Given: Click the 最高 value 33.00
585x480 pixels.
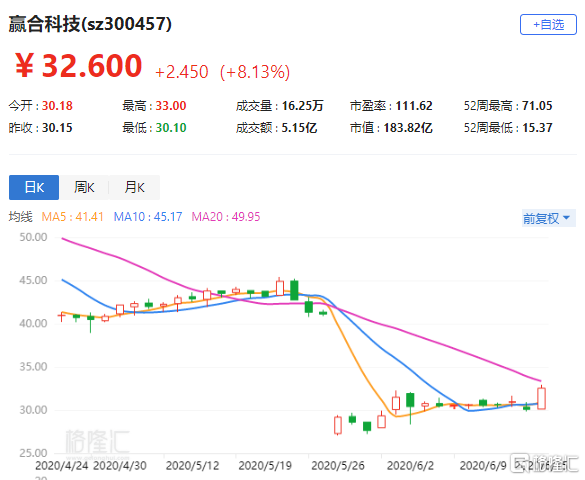Looking at the screenshot, I should coord(171,106).
